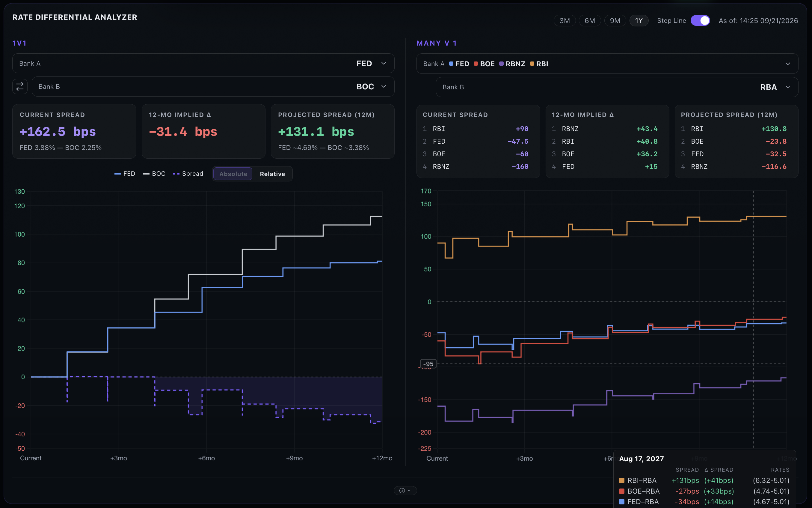Select BOE -23.8 row in Projected Spread
This screenshot has height=508, width=812.
coord(734,142)
